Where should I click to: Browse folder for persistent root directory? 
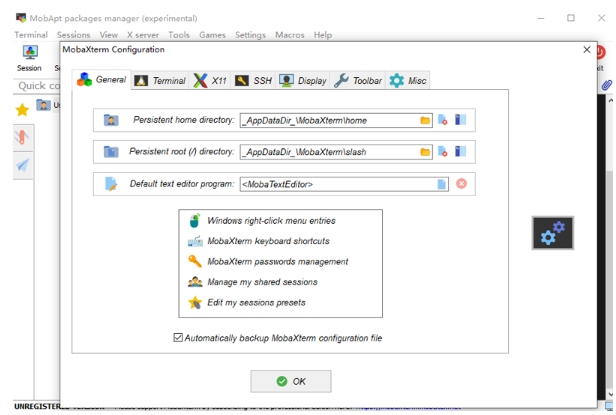pos(425,152)
